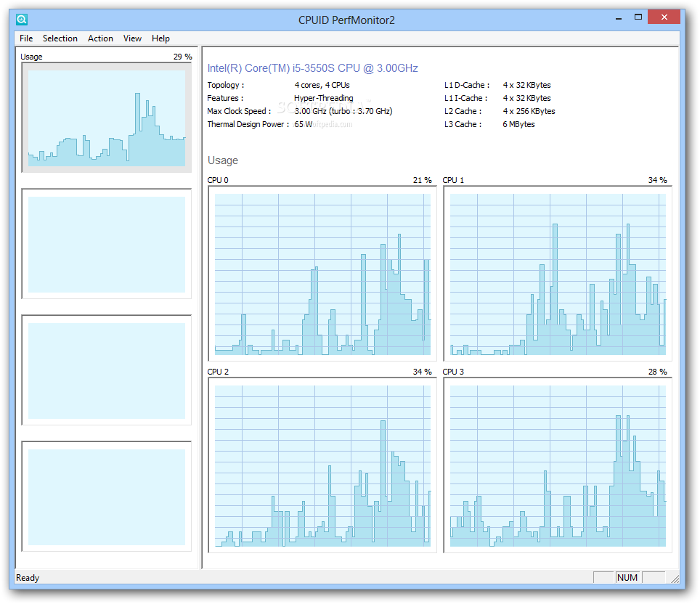This screenshot has height=604, width=700.
Task: Click the CPU 1 usage graph
Action: 558,274
